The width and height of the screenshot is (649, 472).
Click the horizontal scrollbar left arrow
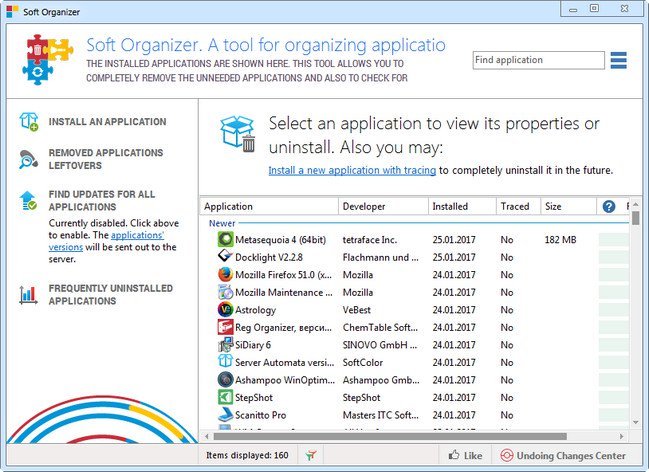(207, 436)
